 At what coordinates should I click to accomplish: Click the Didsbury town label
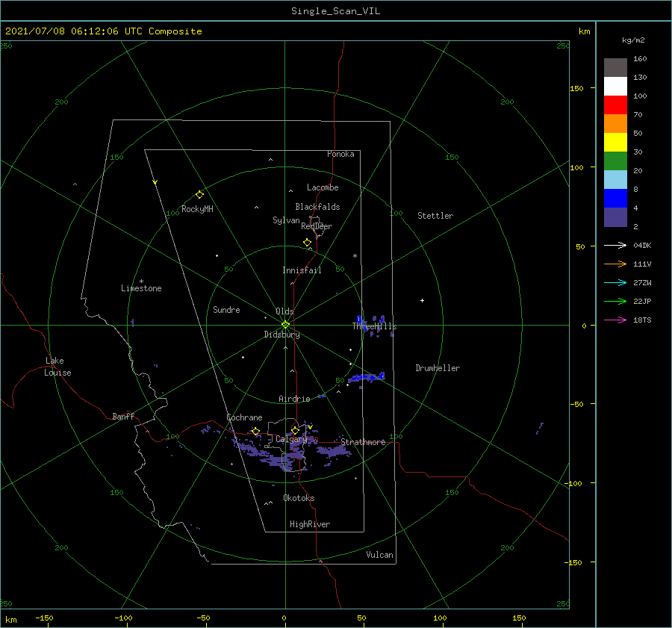tap(281, 335)
